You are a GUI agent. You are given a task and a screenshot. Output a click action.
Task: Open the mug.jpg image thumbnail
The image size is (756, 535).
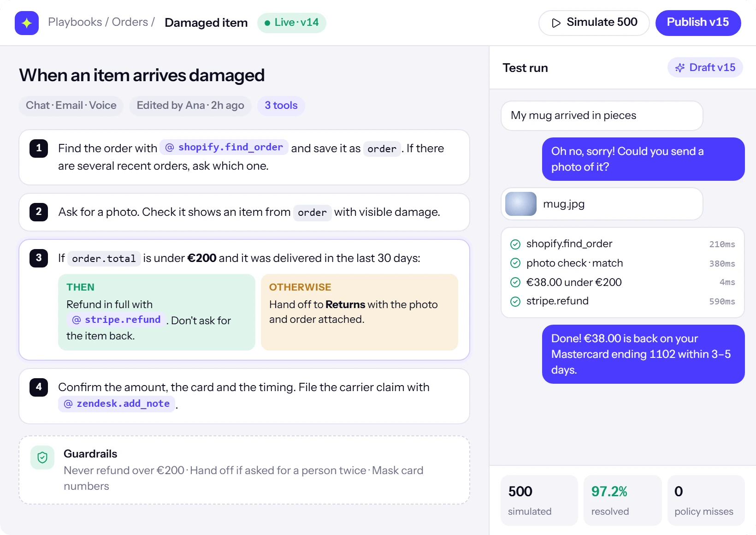coord(521,204)
